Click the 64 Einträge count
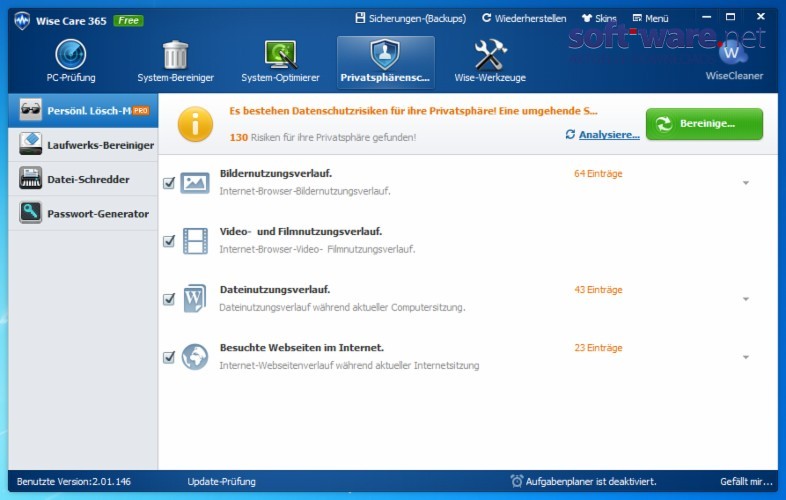786x500 pixels. [x=598, y=174]
